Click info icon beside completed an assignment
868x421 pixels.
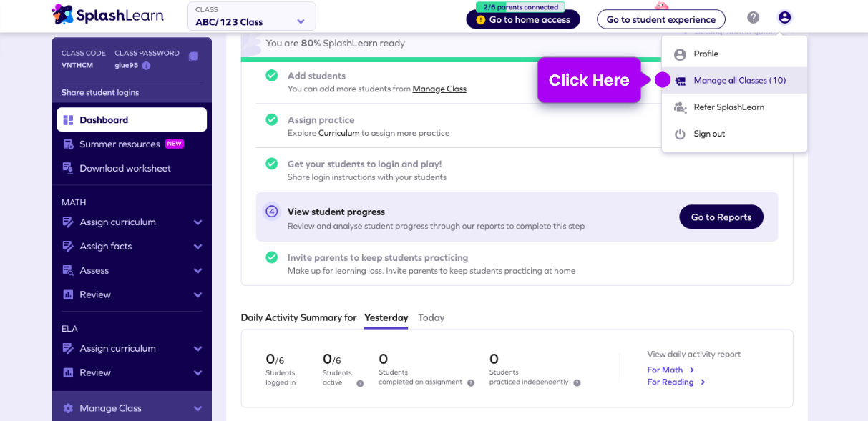pos(471,383)
